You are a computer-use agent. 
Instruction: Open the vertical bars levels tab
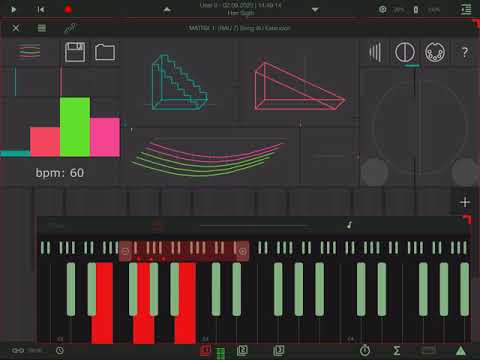(375, 52)
